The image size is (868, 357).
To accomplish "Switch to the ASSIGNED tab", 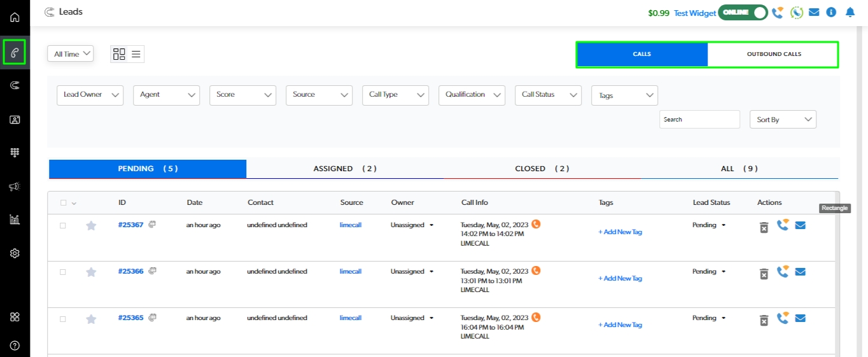I will pos(345,169).
